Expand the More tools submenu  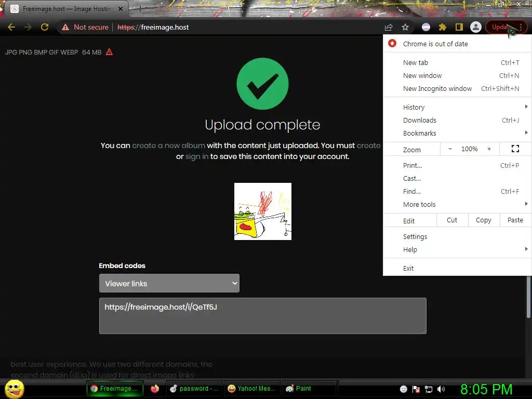(457, 204)
